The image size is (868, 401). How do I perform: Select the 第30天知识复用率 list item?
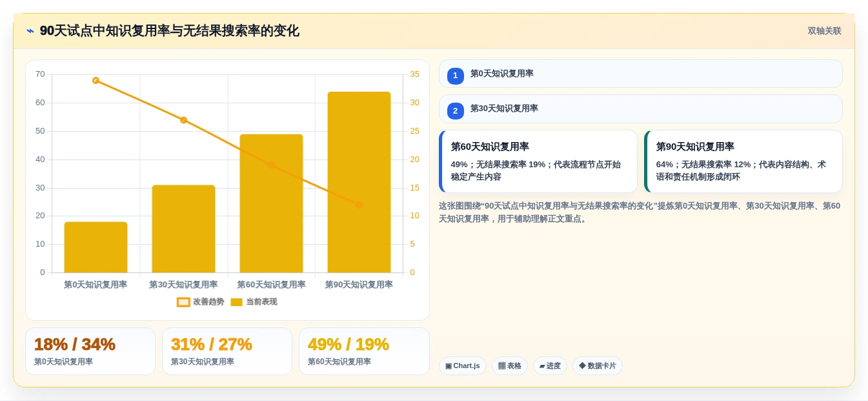click(x=641, y=108)
